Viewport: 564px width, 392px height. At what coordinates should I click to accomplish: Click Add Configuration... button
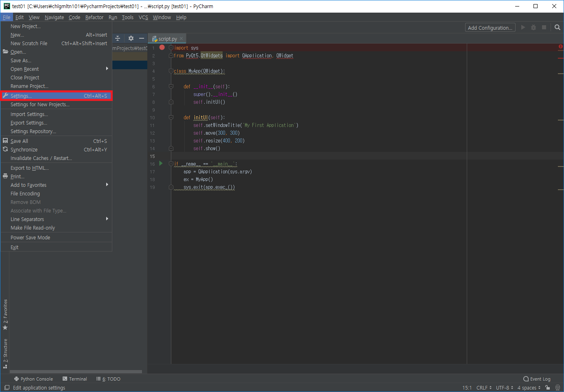(x=490, y=27)
